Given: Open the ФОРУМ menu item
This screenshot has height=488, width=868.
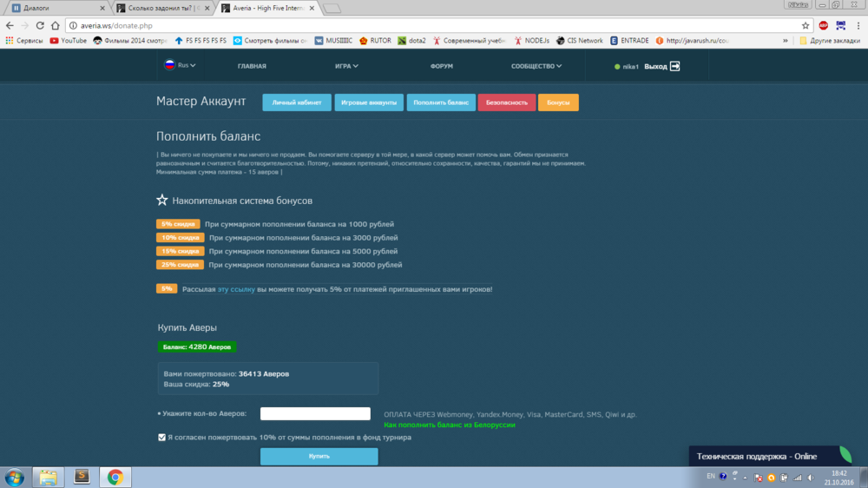Looking at the screenshot, I should click(x=441, y=66).
